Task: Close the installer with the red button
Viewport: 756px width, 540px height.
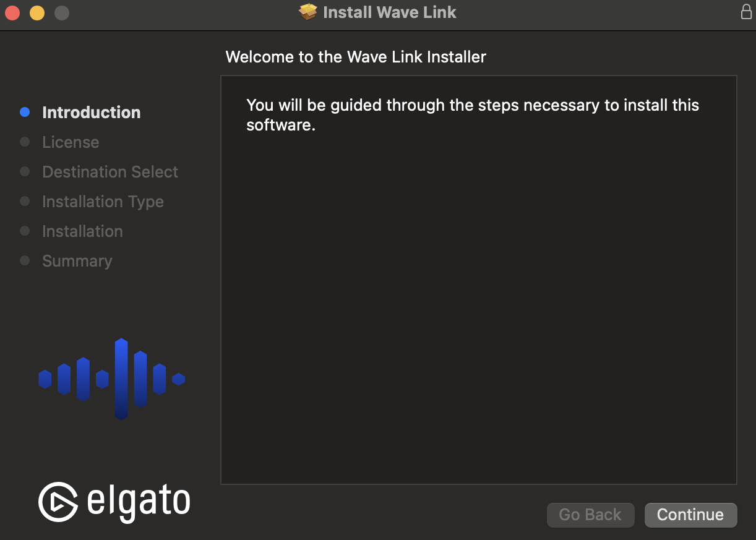Action: tap(12, 12)
